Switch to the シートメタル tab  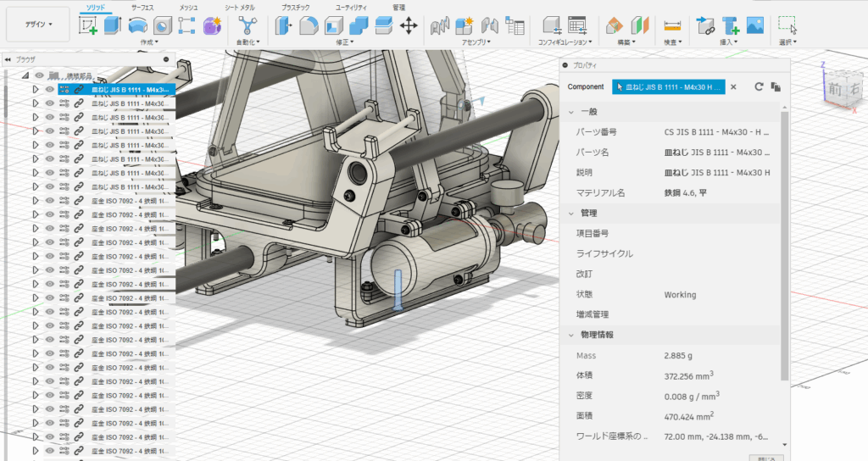tap(240, 7)
